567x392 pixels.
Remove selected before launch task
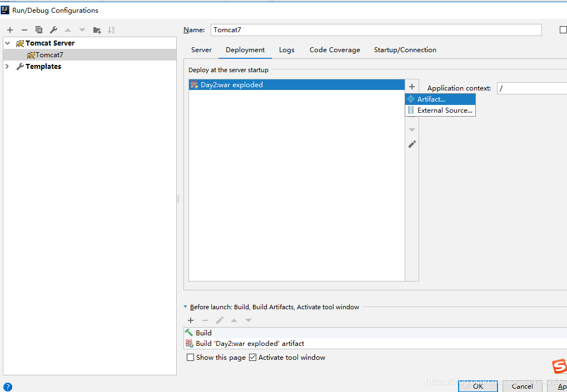click(x=205, y=320)
